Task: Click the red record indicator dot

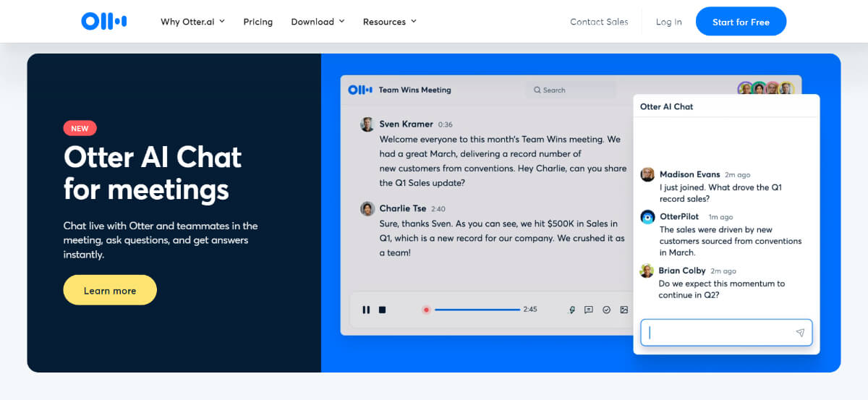Action: [426, 310]
